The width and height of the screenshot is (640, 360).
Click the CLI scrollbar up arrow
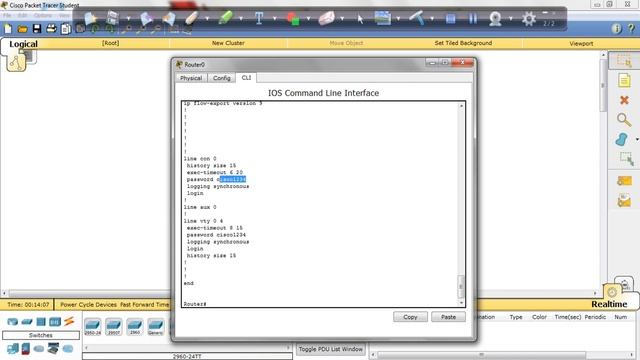[x=461, y=106]
